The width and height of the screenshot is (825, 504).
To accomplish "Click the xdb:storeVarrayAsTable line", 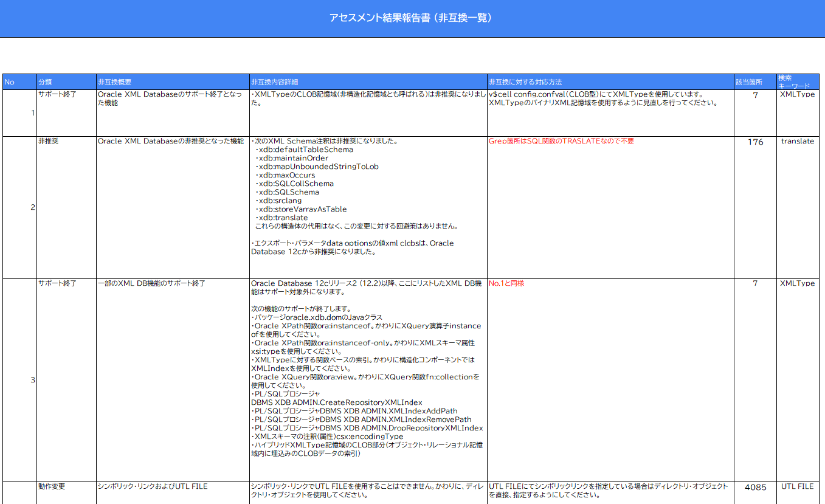I will click(301, 209).
